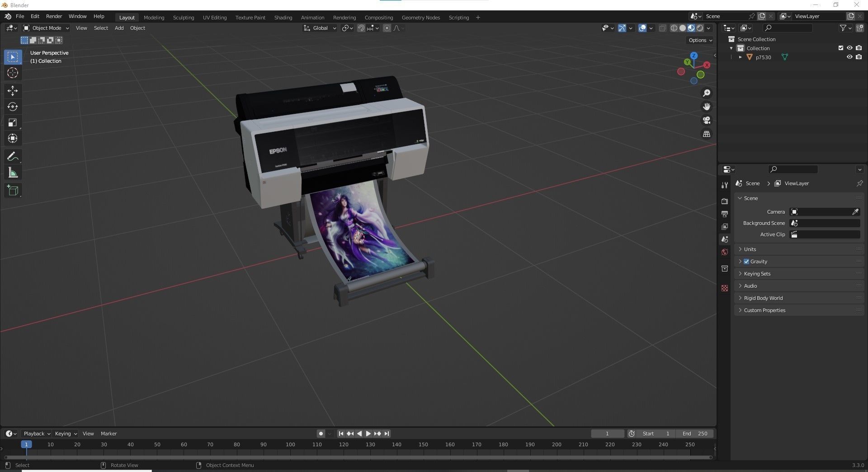Click the Move view hand icon

(x=706, y=107)
